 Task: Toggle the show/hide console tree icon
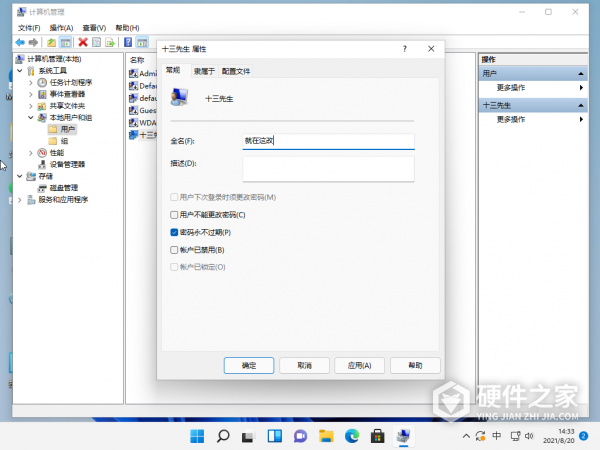click(65, 42)
